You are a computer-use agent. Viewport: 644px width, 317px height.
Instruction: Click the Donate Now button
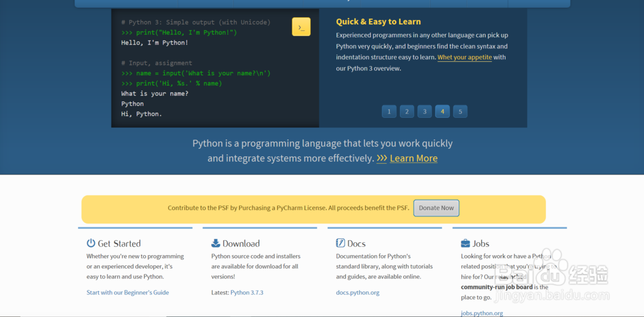click(436, 208)
